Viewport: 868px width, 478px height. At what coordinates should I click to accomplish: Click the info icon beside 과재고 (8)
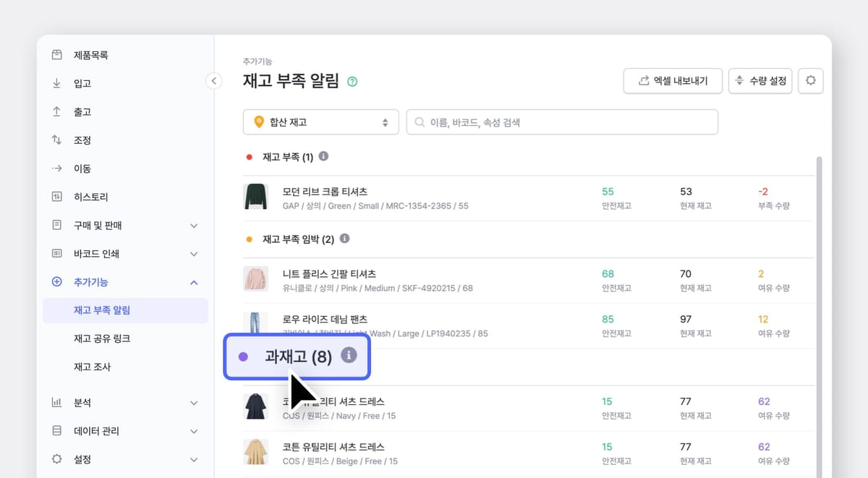pos(351,355)
